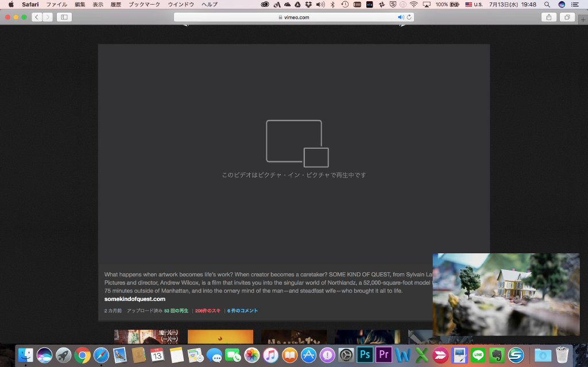Open Spotlight search

[547, 5]
